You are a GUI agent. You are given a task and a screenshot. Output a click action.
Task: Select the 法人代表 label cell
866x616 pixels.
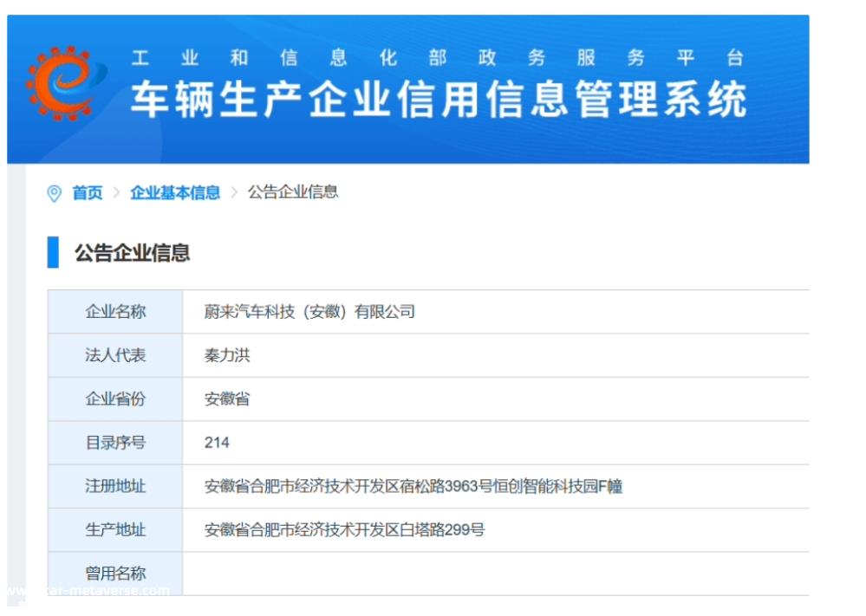[115, 355]
